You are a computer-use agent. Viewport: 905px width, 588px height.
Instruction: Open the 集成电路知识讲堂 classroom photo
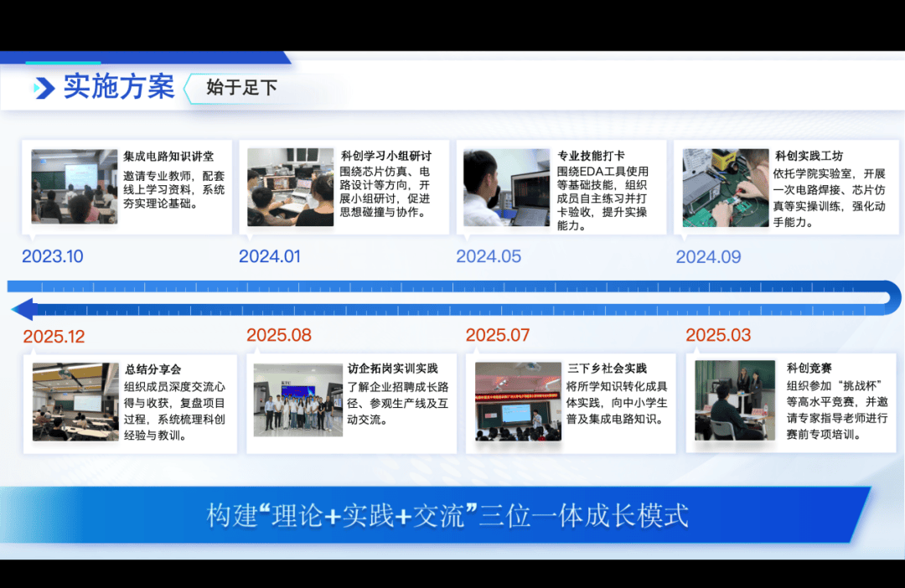coord(75,186)
